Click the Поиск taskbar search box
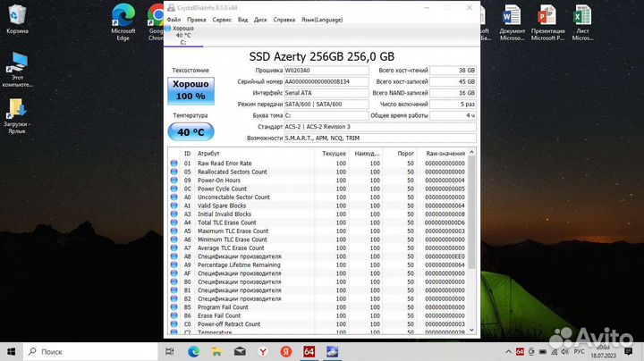 [x=90, y=351]
